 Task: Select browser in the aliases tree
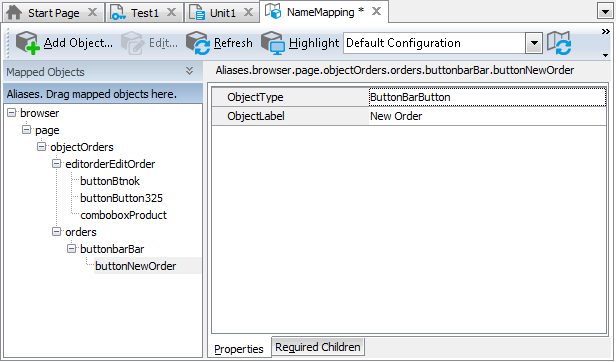pos(40,113)
